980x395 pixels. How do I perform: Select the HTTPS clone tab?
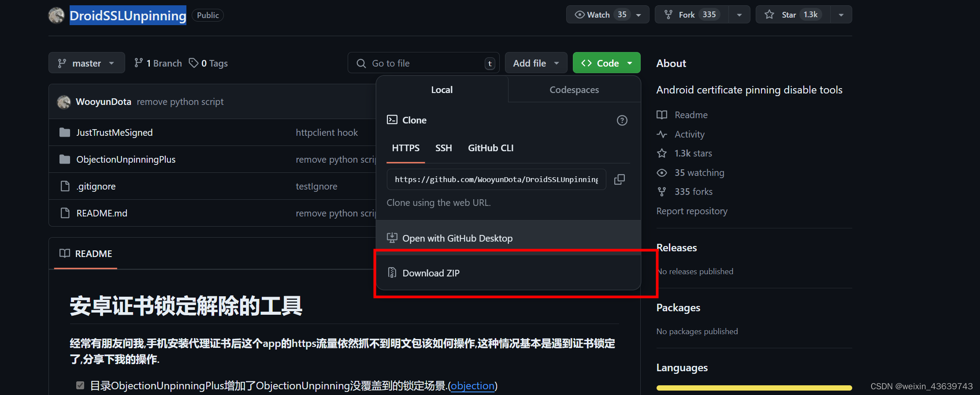click(x=405, y=148)
